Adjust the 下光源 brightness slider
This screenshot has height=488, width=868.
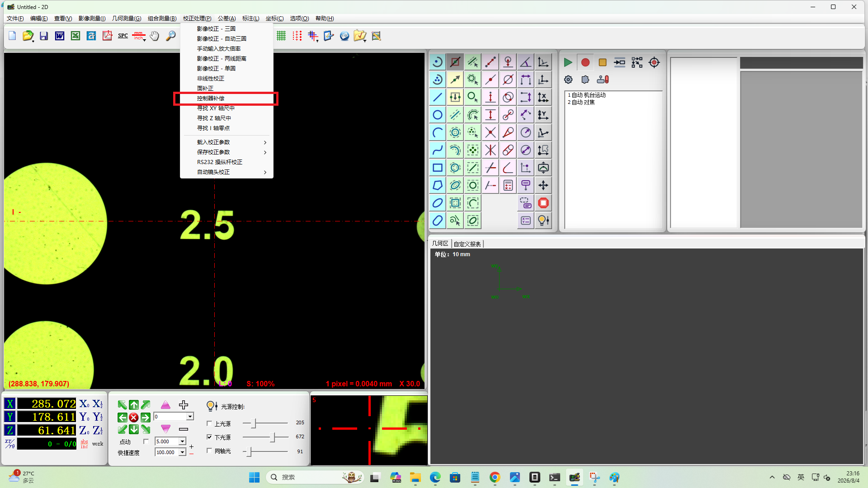point(272,437)
